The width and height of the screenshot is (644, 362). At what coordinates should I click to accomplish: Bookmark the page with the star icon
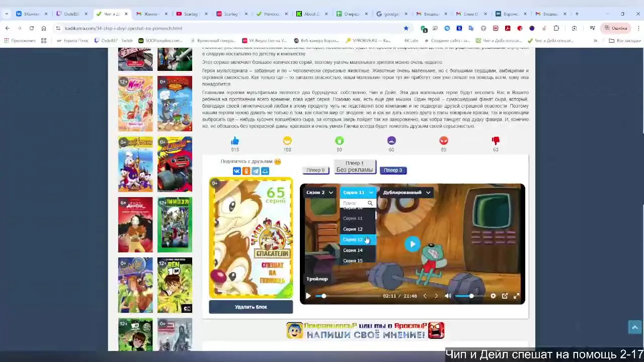(406, 28)
